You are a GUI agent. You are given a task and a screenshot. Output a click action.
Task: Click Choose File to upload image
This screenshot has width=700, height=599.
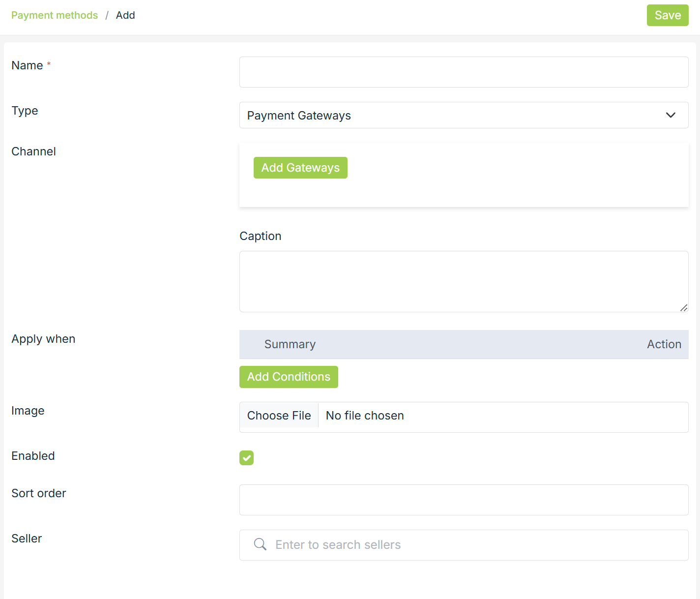tap(279, 416)
